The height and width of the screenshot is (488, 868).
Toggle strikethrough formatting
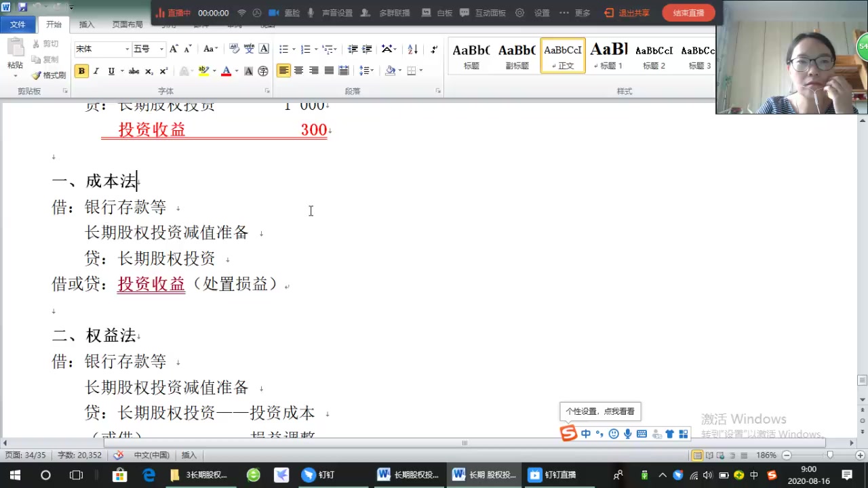134,71
